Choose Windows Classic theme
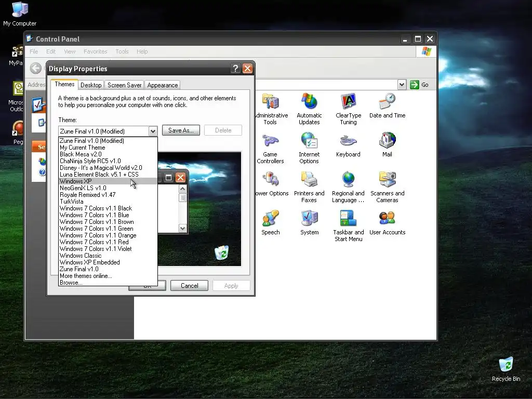532x399 pixels. [108, 256]
